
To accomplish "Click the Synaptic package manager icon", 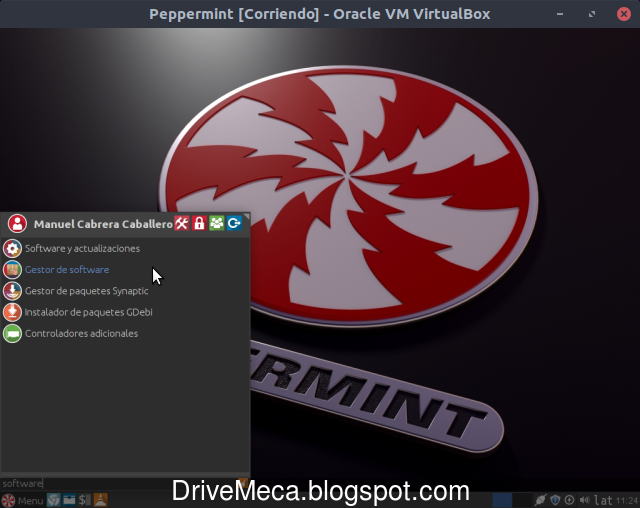I will point(12,291).
